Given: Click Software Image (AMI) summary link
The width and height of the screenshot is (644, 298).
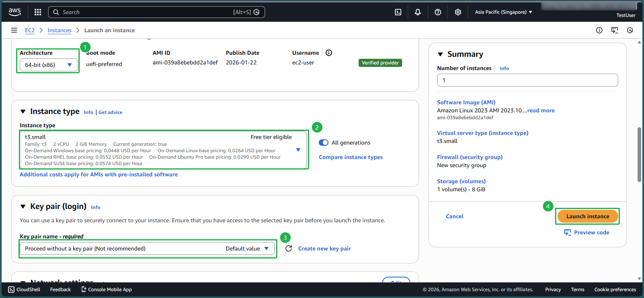Looking at the screenshot, I should (x=466, y=102).
